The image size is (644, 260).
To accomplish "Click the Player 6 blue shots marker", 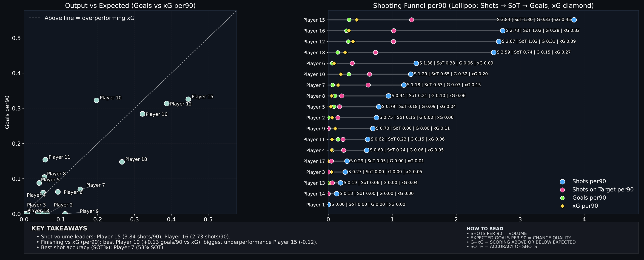I will pos(416,63).
